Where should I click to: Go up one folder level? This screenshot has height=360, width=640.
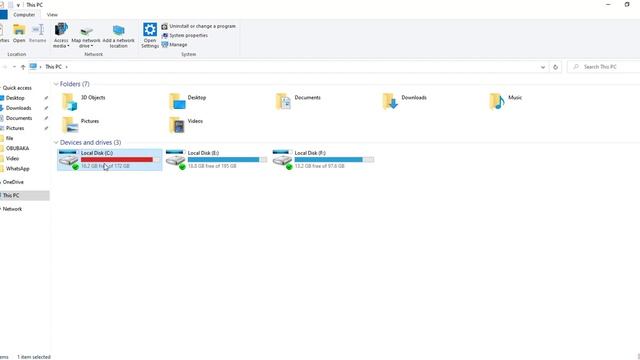click(23, 67)
